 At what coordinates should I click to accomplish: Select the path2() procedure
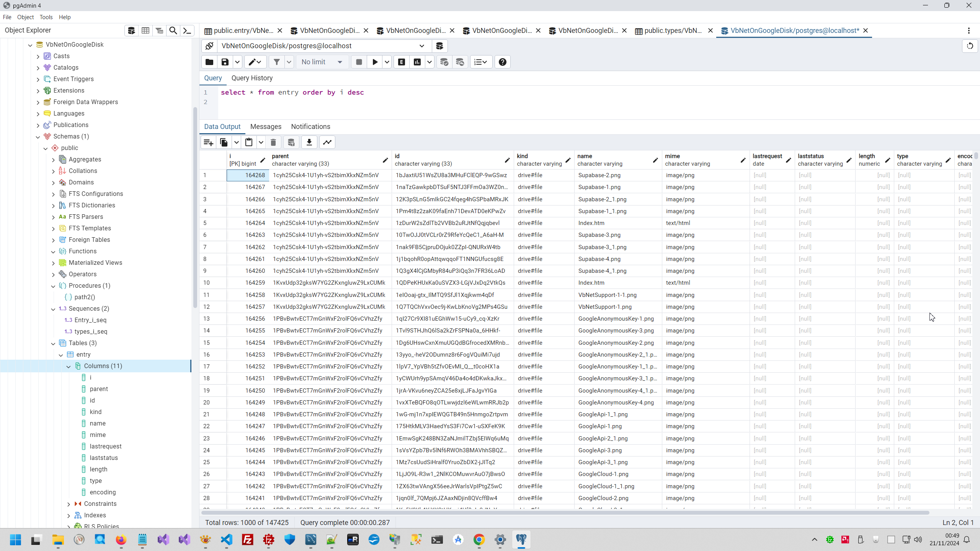(x=85, y=297)
